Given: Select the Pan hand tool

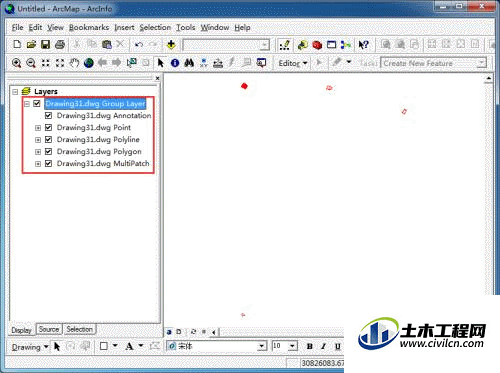Looking at the screenshot, I should click(x=74, y=63).
